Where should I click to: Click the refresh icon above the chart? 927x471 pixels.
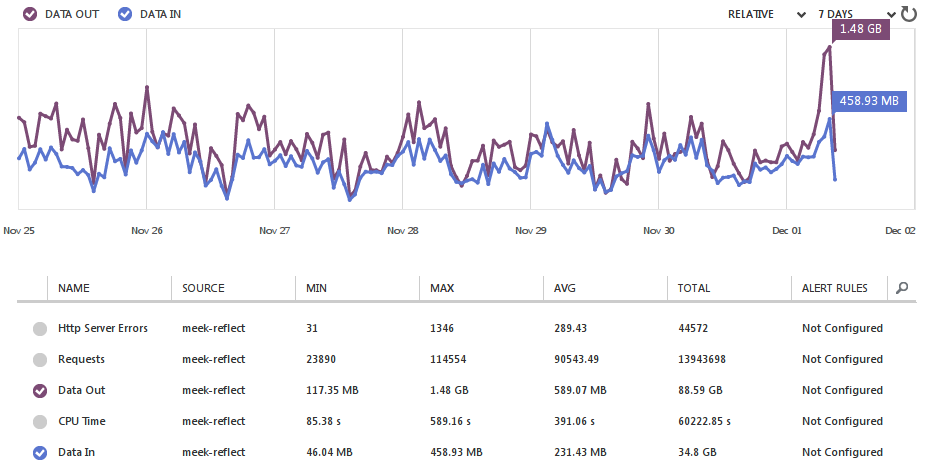point(908,14)
